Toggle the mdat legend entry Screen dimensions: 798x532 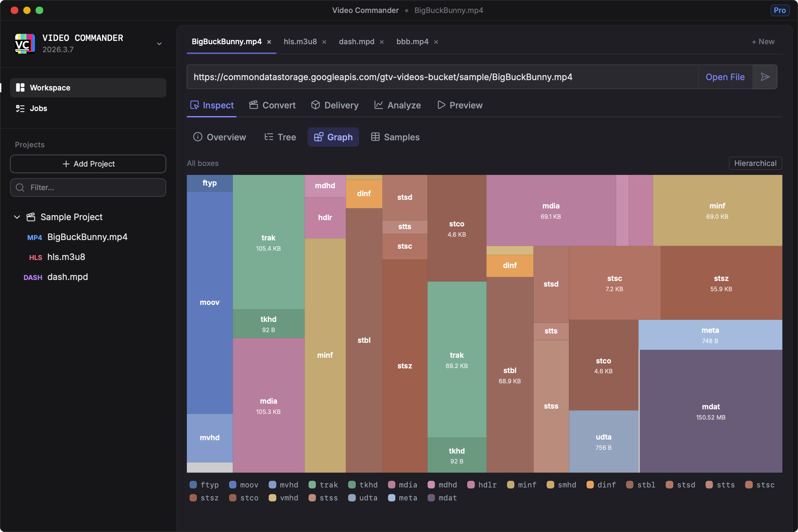pos(442,498)
